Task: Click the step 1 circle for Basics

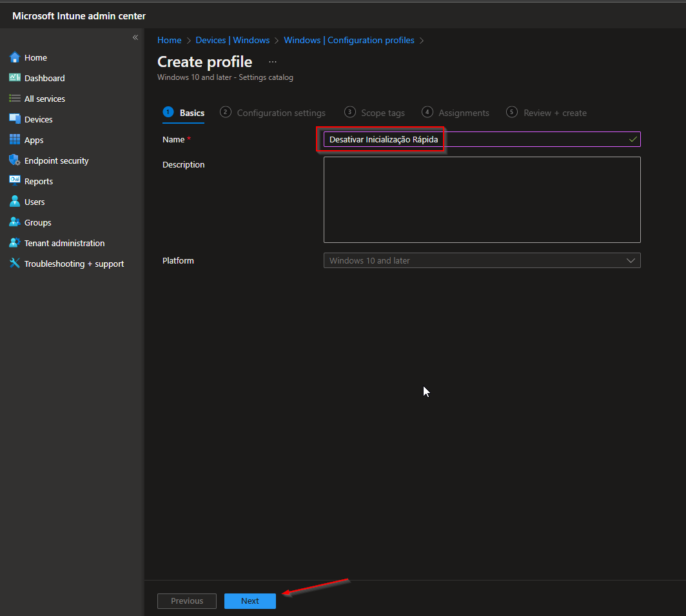Action: 168,112
